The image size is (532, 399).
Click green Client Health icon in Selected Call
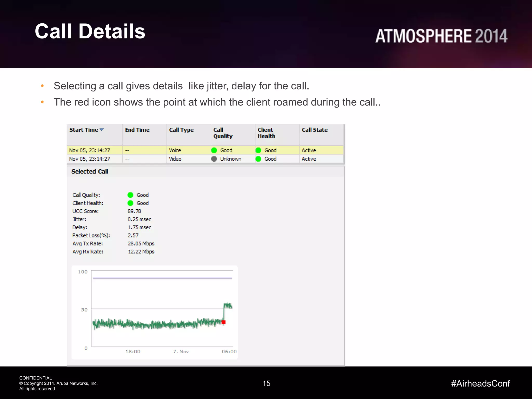[x=130, y=203]
